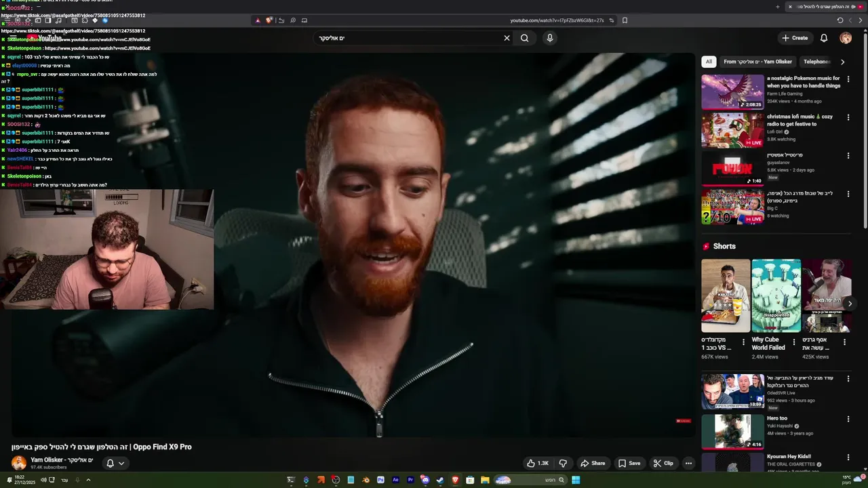The height and width of the screenshot is (488, 868).
Task: Open Brave shields icon in address bar
Action: click(x=269, y=20)
